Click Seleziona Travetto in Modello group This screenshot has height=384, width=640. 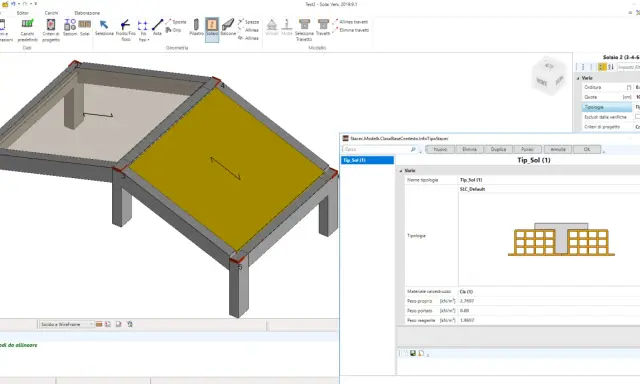tap(304, 30)
